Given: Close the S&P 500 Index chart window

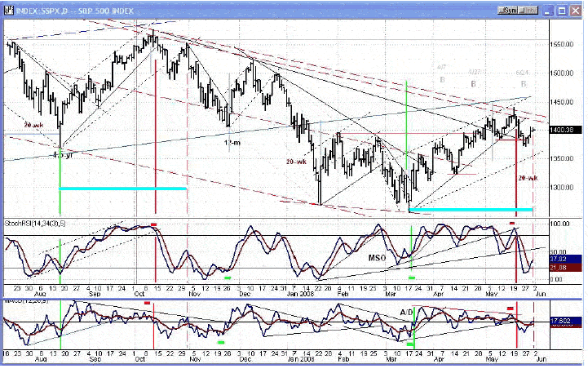Looking at the screenshot, I should pos(576,11).
